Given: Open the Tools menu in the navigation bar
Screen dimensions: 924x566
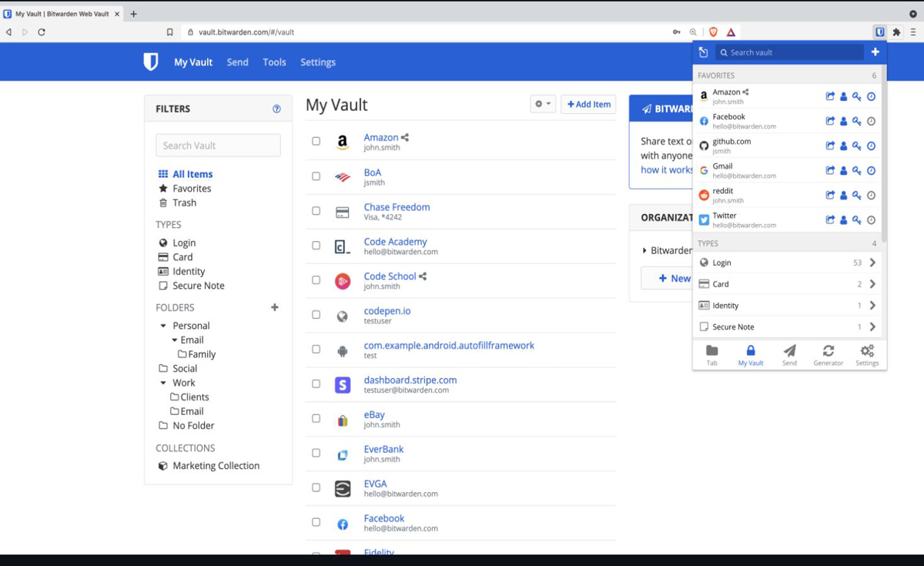Looking at the screenshot, I should pyautogui.click(x=274, y=62).
